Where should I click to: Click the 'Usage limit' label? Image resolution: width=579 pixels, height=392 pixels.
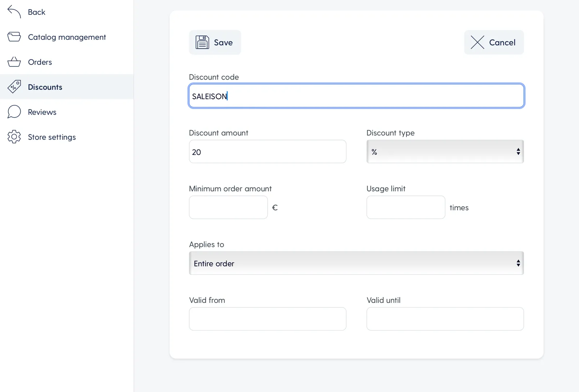(x=386, y=189)
